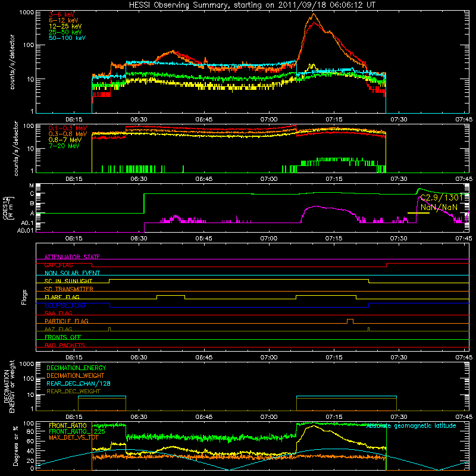
Task: Select the 50-100 keV legend label
Action: (67, 37)
